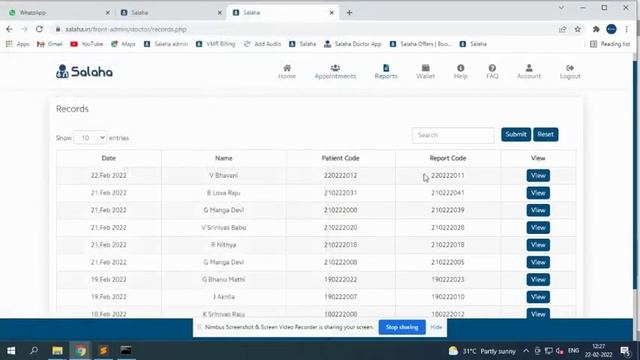Open Chrome three-dot menu

pos(627,29)
